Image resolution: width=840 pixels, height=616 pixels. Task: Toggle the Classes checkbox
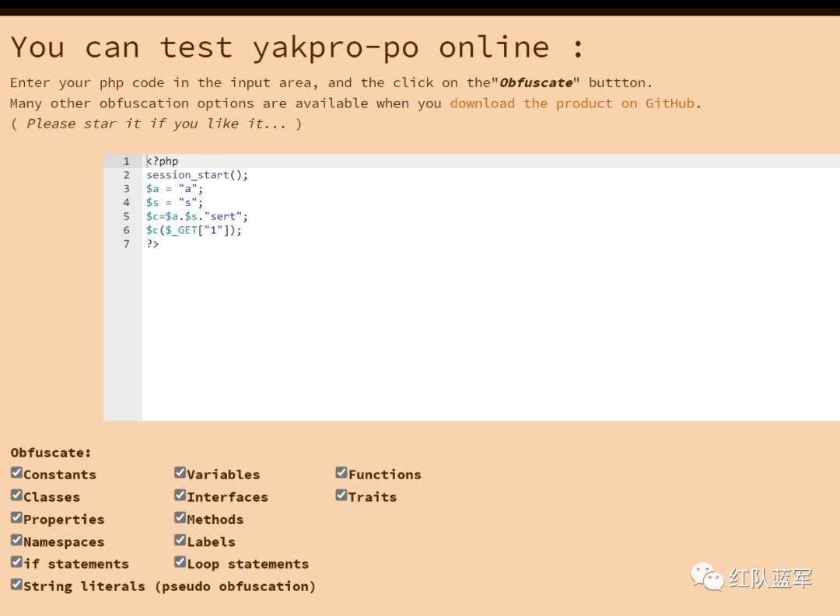click(x=16, y=495)
